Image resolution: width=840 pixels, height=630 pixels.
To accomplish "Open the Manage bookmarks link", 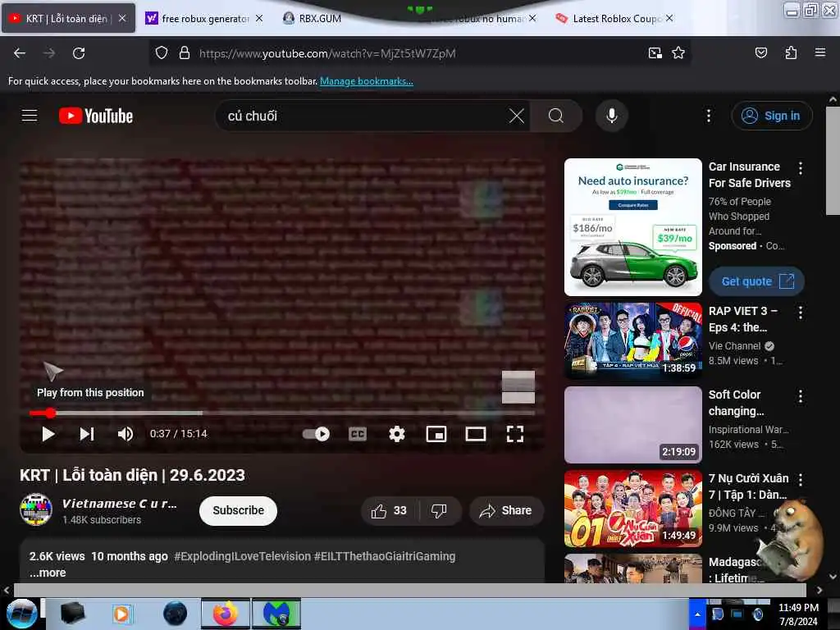I will [x=367, y=81].
